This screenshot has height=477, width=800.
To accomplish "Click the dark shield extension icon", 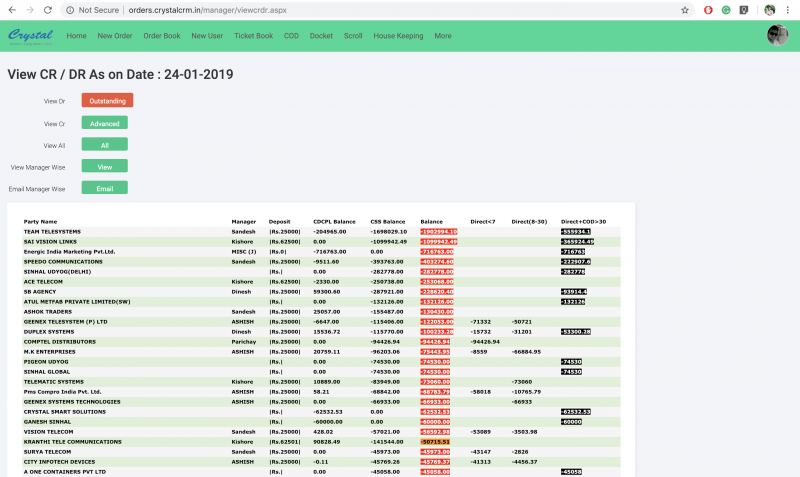I will pyautogui.click(x=744, y=10).
